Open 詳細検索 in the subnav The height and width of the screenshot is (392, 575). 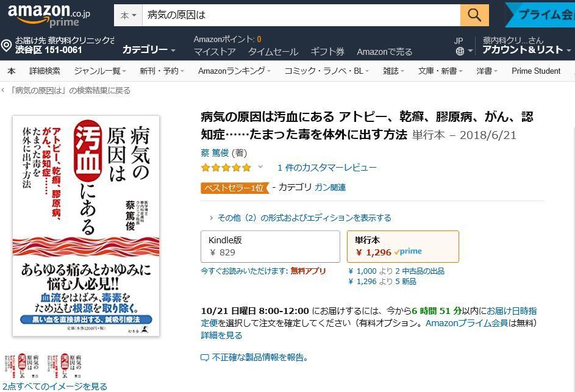click(45, 71)
